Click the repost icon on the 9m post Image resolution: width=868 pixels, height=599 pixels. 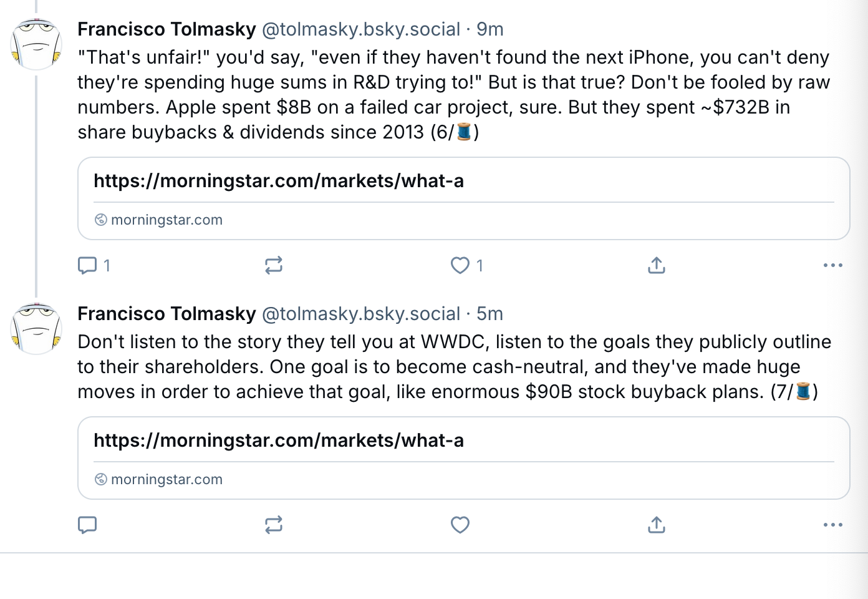274,265
